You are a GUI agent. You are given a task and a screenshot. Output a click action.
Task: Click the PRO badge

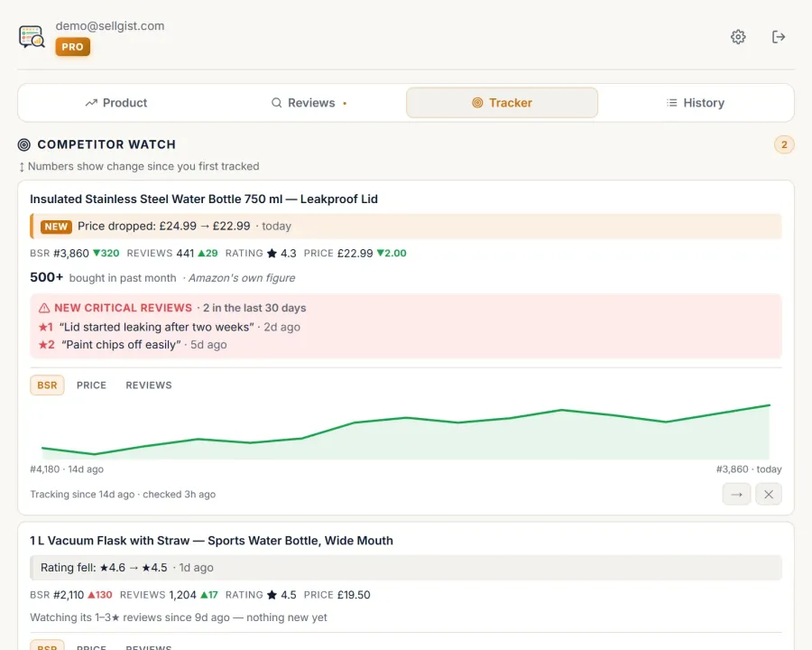click(x=72, y=47)
